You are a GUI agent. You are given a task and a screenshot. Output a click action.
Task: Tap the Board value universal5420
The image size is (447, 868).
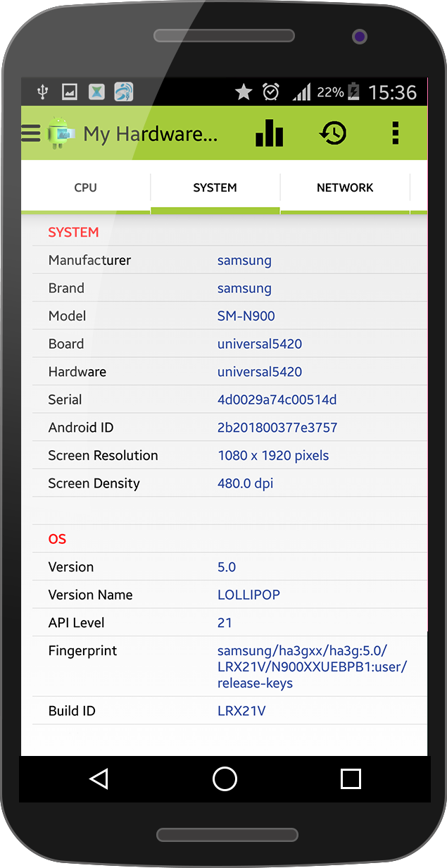(x=260, y=344)
